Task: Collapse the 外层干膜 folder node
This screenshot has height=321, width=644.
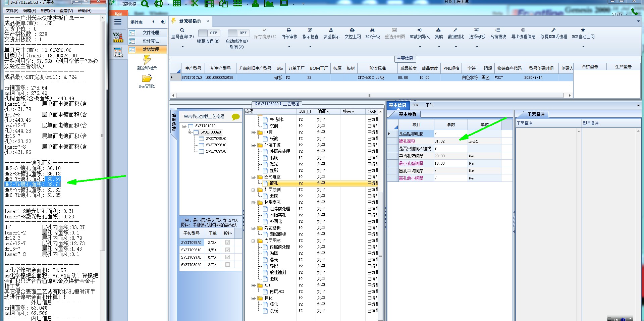Action: click(x=253, y=145)
